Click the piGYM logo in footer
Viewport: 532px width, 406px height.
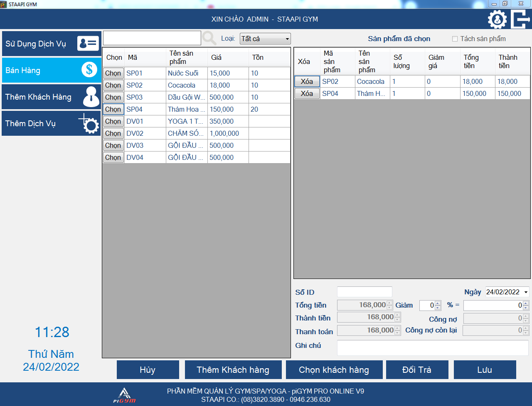coord(125,395)
